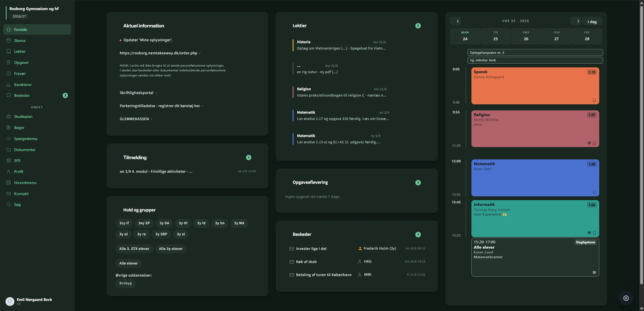This screenshot has width=644, height=311.
Task: Select the 'Alle 3. STX-elever' group chip
Action: (134, 249)
